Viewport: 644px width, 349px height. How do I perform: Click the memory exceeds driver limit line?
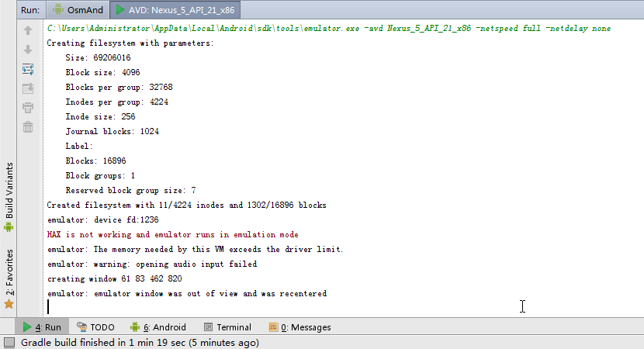coord(195,249)
